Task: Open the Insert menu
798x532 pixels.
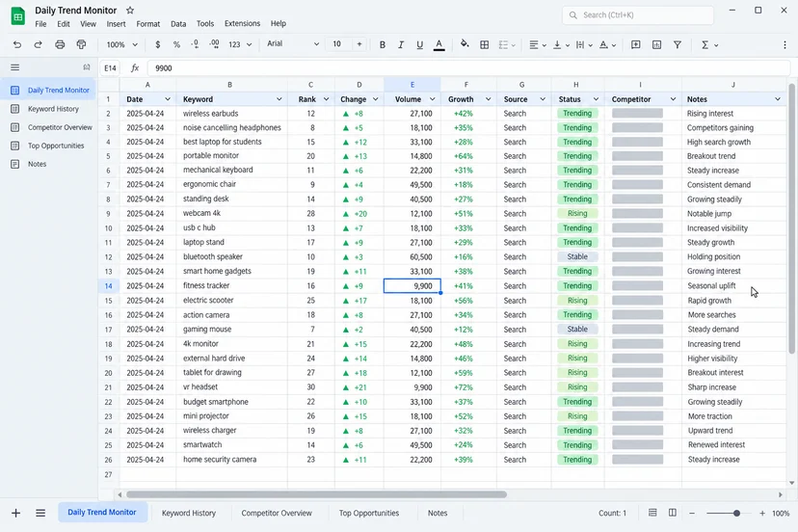Action: [116, 23]
